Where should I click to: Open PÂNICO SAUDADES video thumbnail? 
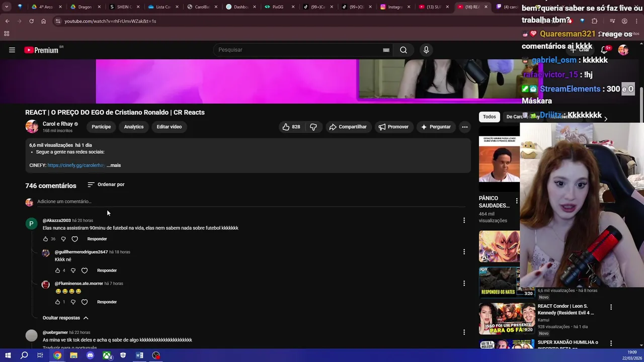click(x=499, y=158)
